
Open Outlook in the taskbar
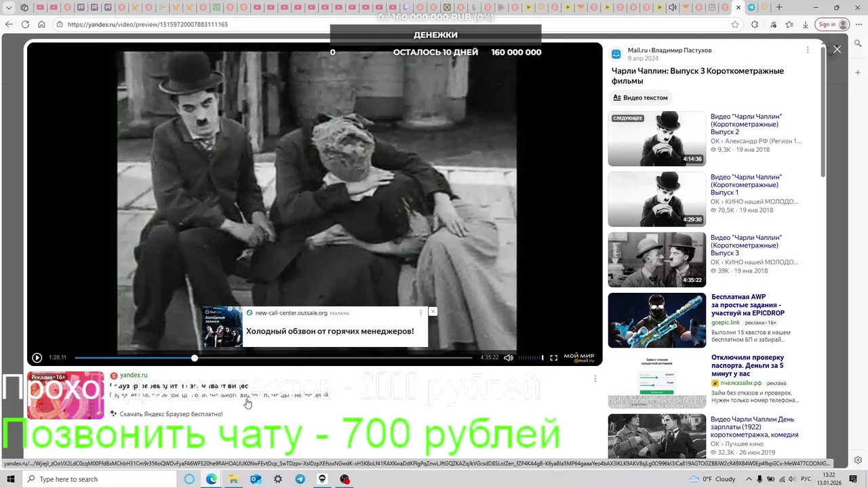click(x=256, y=479)
